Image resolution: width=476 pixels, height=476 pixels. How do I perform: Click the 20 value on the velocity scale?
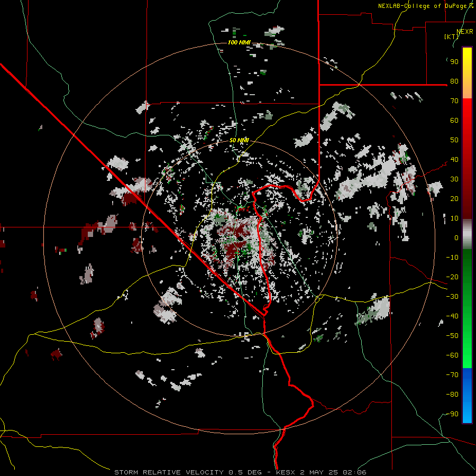tap(454, 199)
